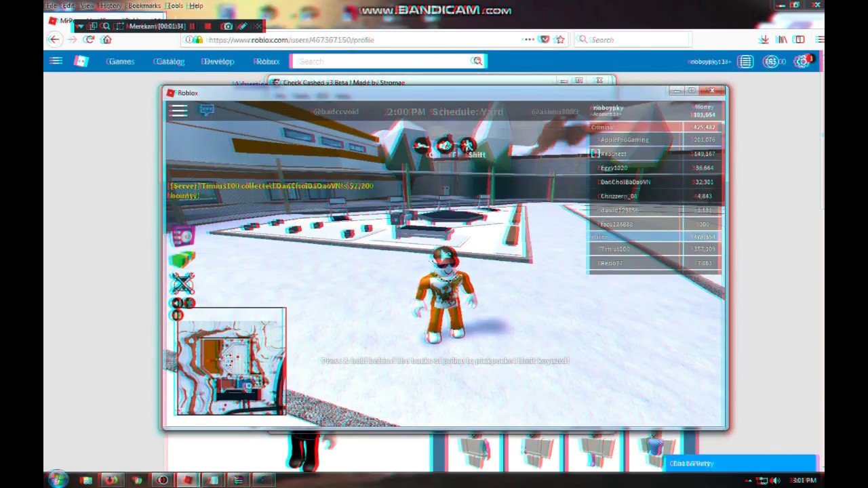The width and height of the screenshot is (868, 488).
Task: Open the Windows Start button
Action: [58, 480]
